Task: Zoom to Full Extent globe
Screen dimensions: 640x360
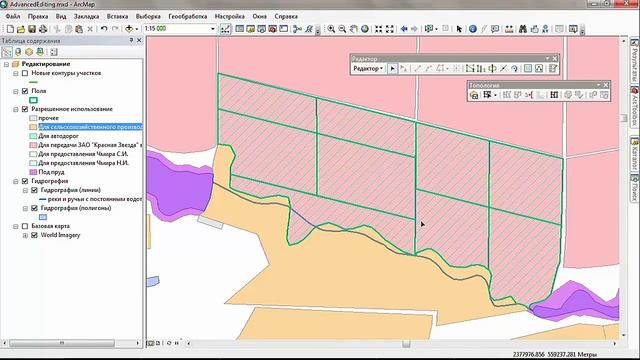Action: [x=364, y=29]
